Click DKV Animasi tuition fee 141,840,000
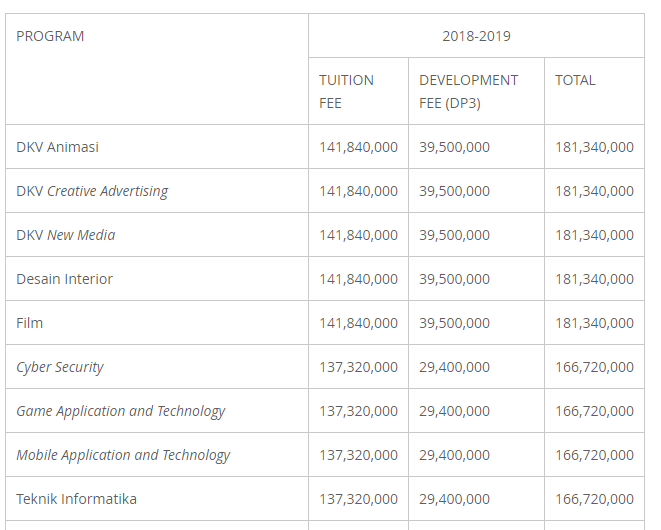This screenshot has height=530, width=661. coord(358,147)
